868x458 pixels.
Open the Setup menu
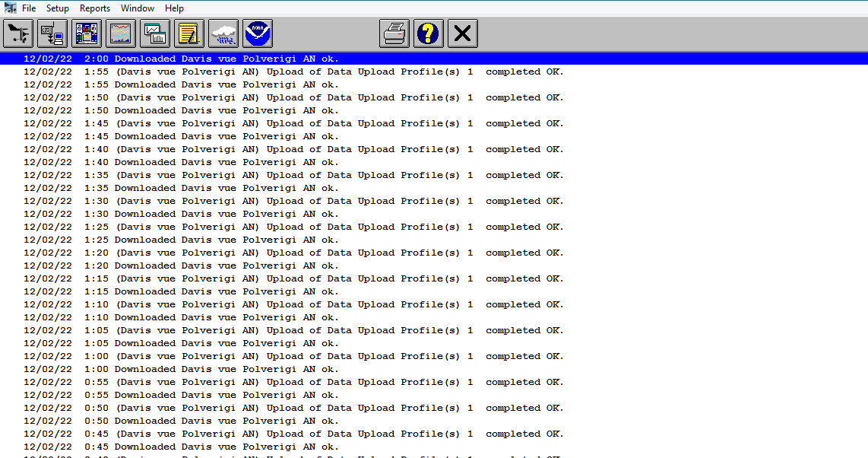[58, 8]
